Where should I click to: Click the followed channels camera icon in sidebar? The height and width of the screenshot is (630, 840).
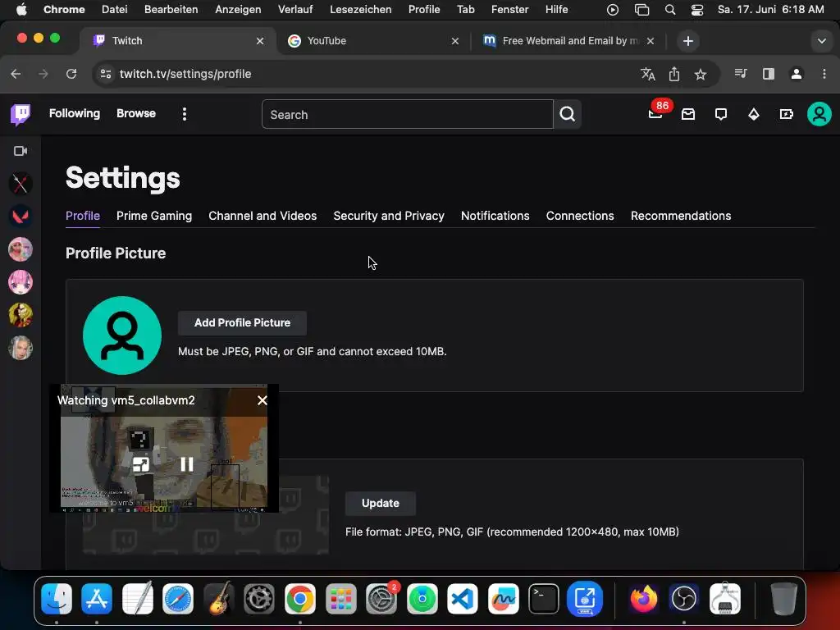21,151
